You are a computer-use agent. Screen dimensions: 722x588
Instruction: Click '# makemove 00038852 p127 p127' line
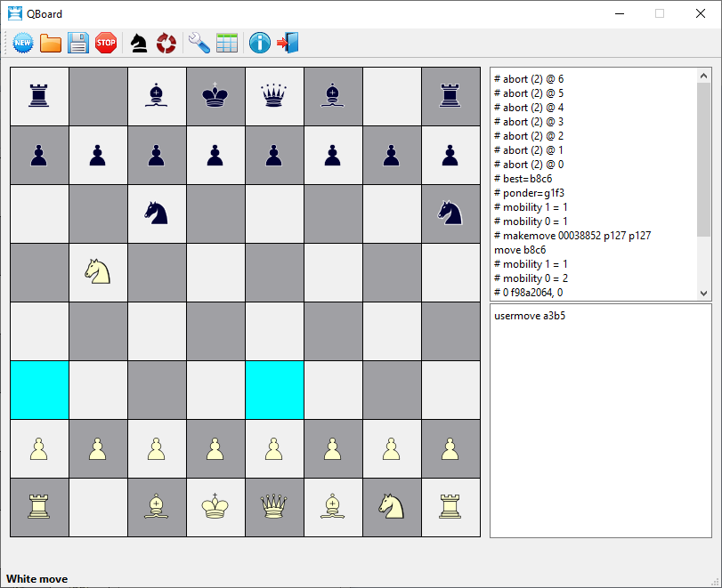572,236
